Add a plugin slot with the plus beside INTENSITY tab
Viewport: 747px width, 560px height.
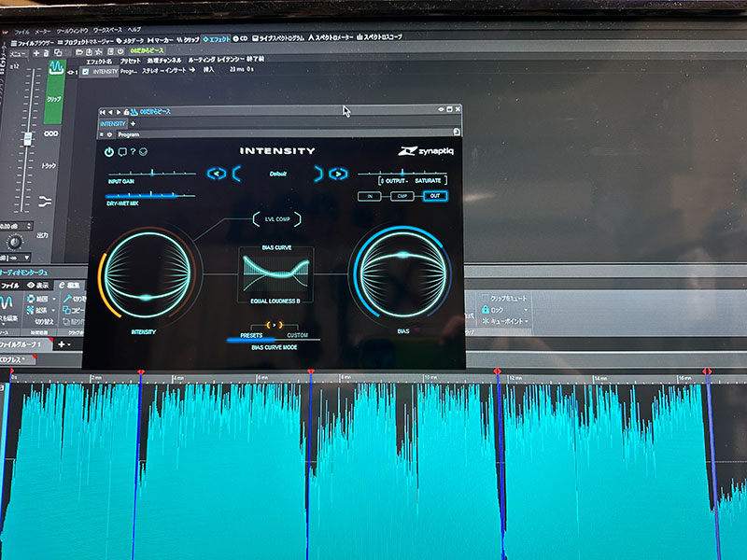133,124
